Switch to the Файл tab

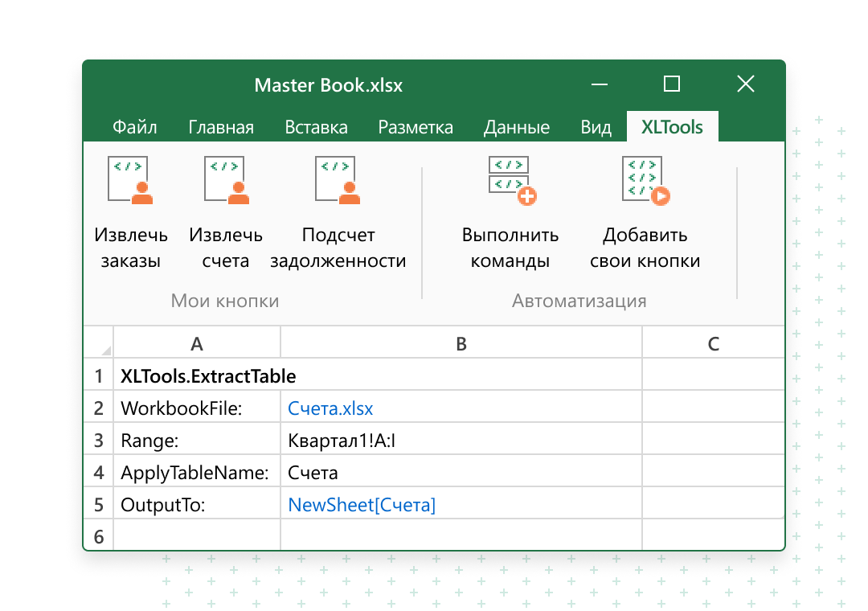click(134, 127)
